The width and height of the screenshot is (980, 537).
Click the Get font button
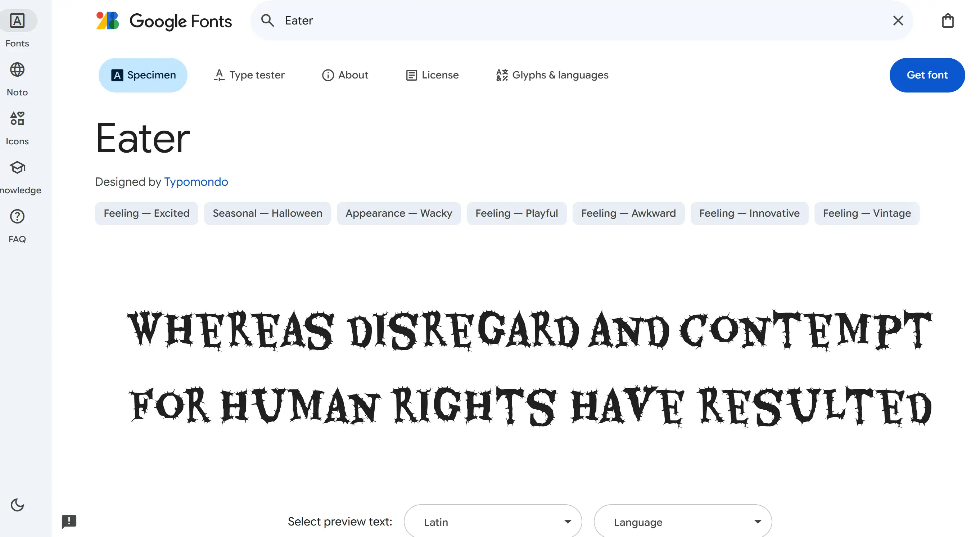927,75
